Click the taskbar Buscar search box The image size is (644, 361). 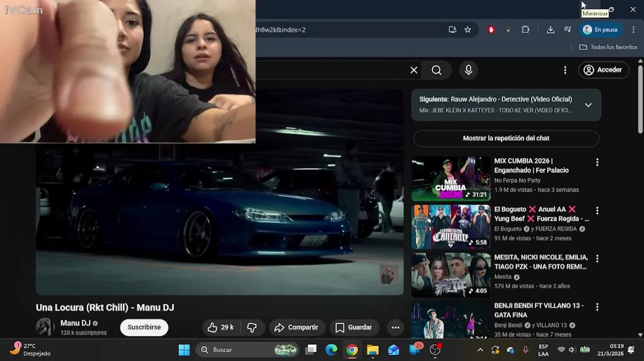coord(248,349)
